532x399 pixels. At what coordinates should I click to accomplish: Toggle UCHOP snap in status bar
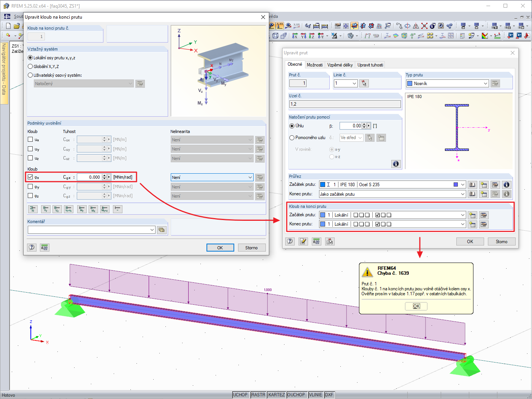click(240, 395)
